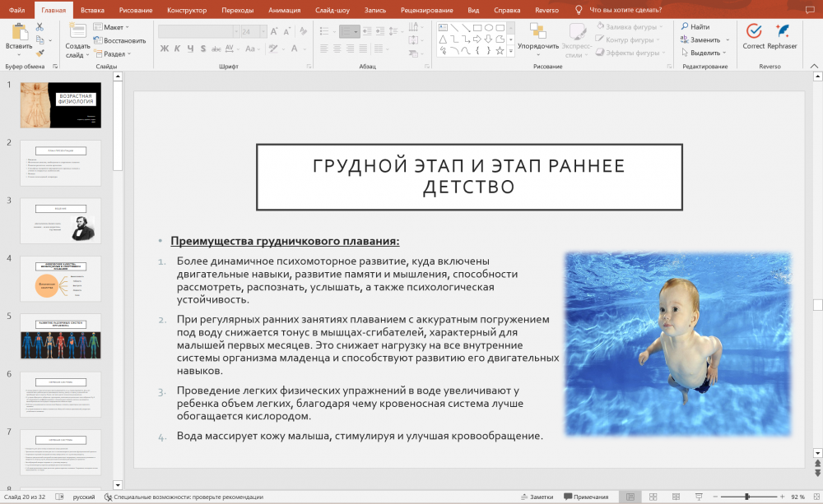Image resolution: width=823 pixels, height=504 pixels.
Task: Expand the Раздел section dropdown
Action: [114, 53]
